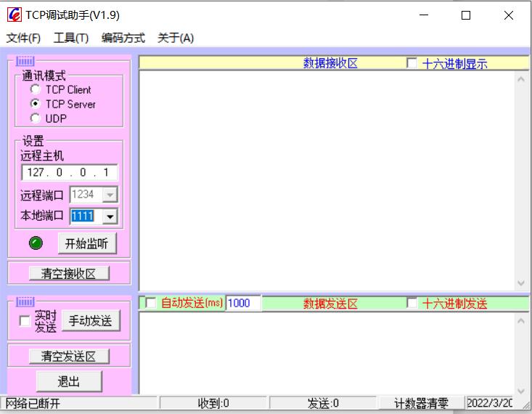Click inside the data receive text area
Image resolution: width=532 pixels, height=414 pixels.
tap(327, 181)
